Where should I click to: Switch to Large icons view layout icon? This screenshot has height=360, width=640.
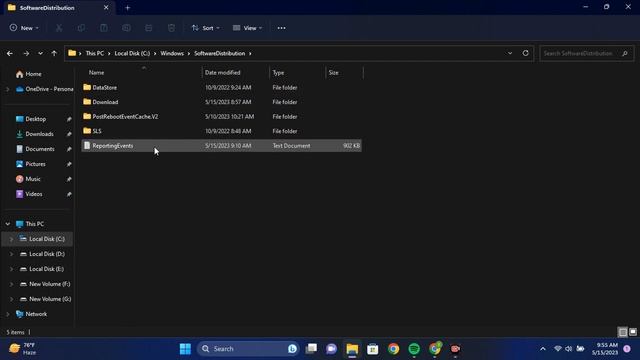(x=633, y=332)
